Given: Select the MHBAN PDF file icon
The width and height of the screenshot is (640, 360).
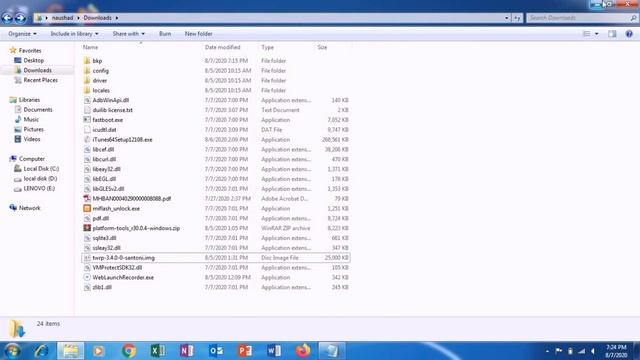Looking at the screenshot, I should click(x=87, y=198).
